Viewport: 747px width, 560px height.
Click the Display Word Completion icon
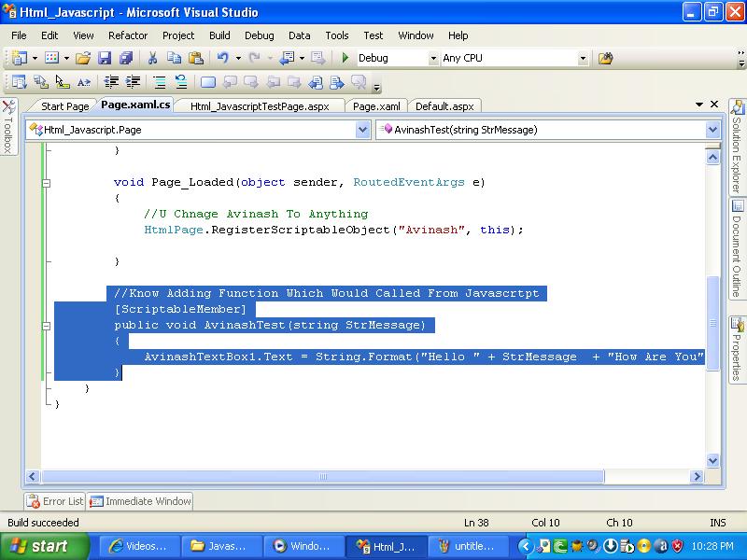(84, 82)
